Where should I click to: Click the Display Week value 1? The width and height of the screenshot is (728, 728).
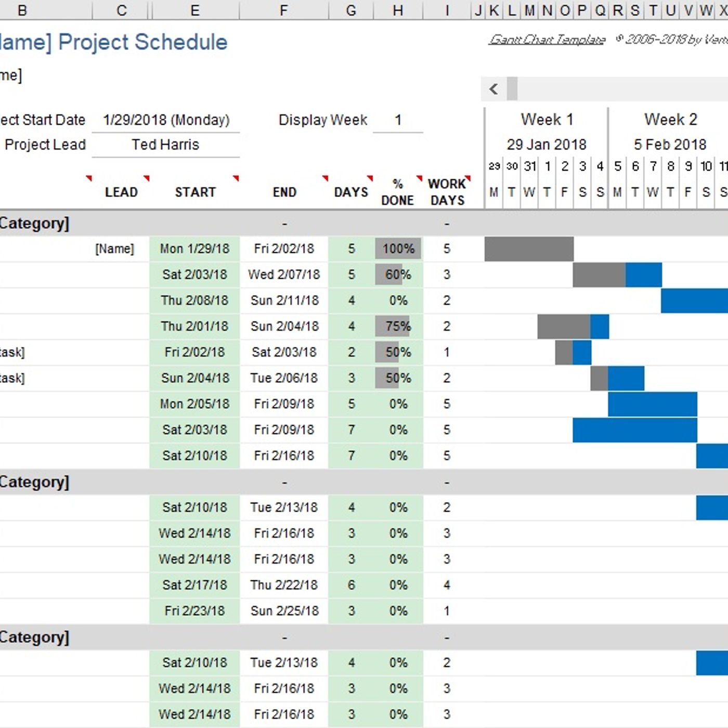point(398,120)
